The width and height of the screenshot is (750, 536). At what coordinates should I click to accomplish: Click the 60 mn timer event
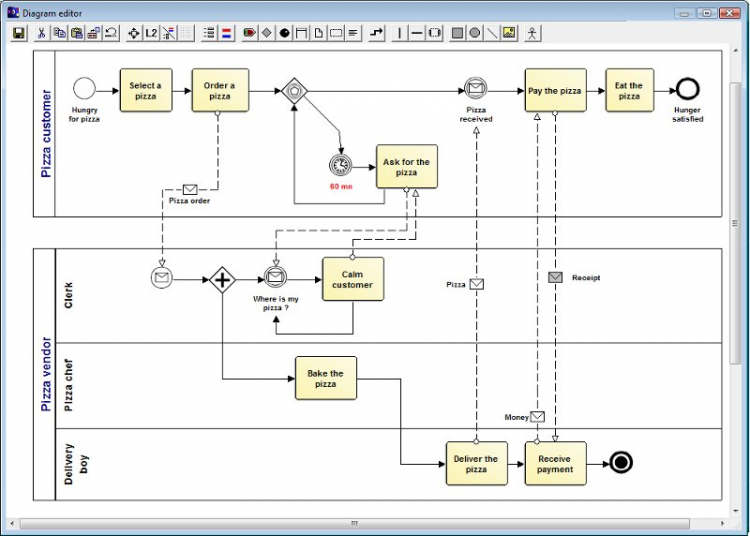click(x=341, y=165)
